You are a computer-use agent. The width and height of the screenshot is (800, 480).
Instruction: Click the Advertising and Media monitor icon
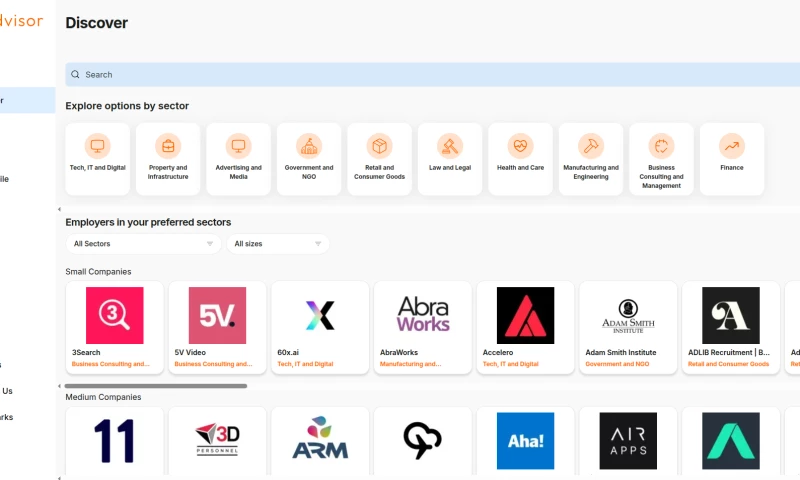(x=238, y=146)
